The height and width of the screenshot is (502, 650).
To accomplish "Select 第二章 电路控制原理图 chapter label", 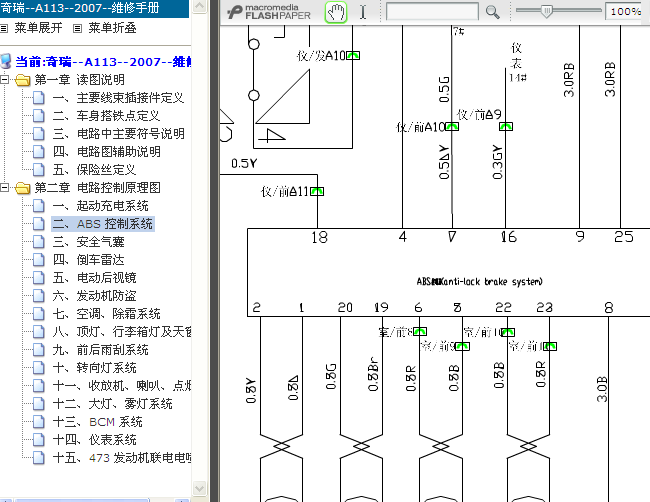I will tap(97, 188).
